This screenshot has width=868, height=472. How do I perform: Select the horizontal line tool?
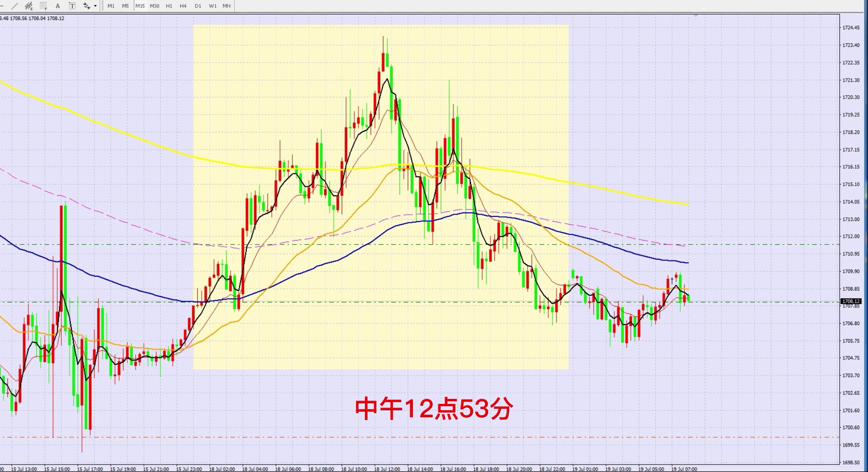pos(2,6)
